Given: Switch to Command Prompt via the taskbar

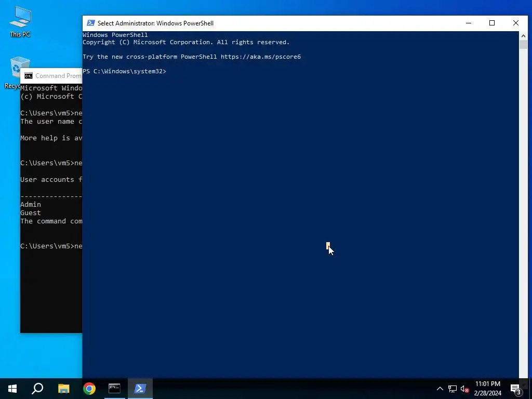Looking at the screenshot, I should click(114, 389).
